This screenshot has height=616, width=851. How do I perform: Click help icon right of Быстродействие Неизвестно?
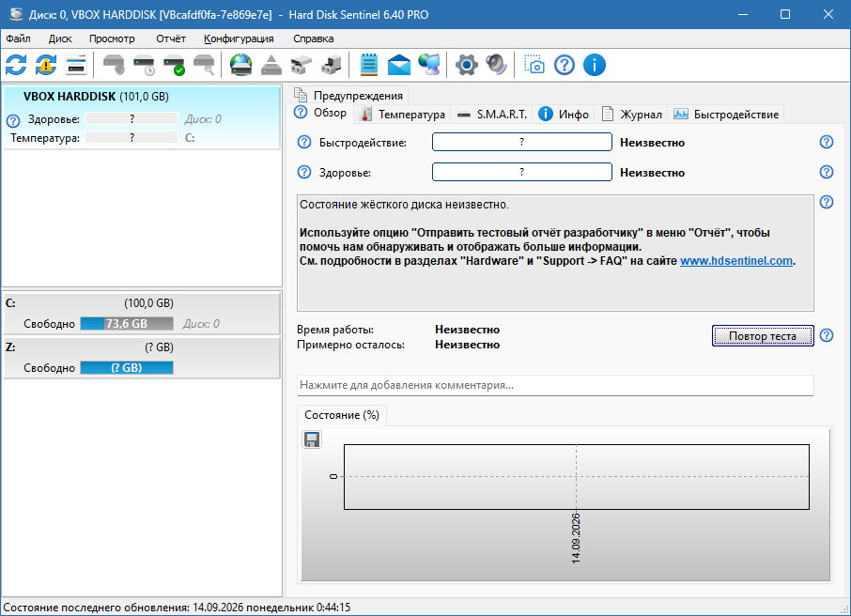tap(826, 142)
